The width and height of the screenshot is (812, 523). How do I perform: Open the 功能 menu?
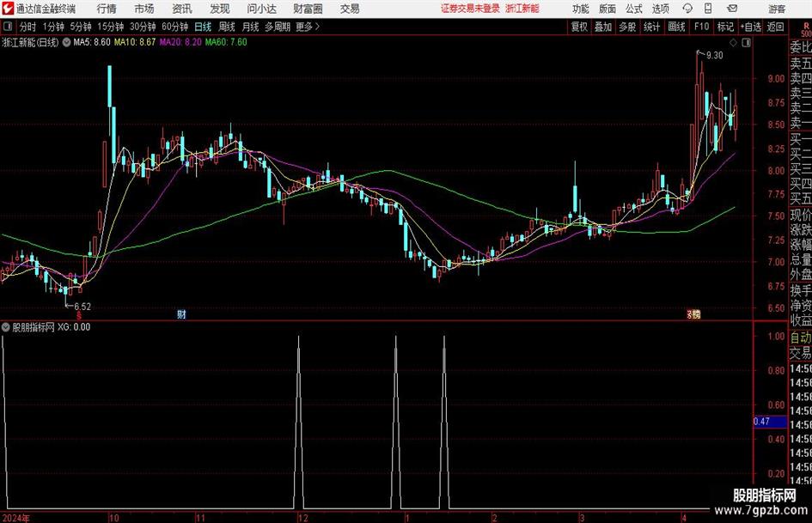(x=581, y=9)
